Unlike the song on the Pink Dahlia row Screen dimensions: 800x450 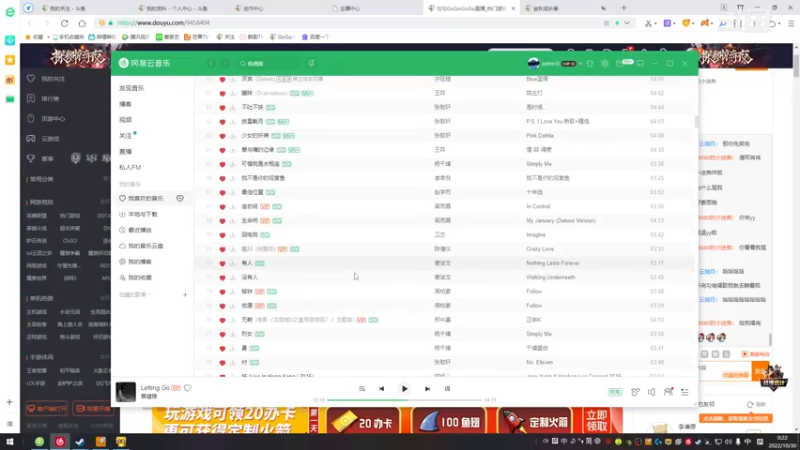pos(222,136)
